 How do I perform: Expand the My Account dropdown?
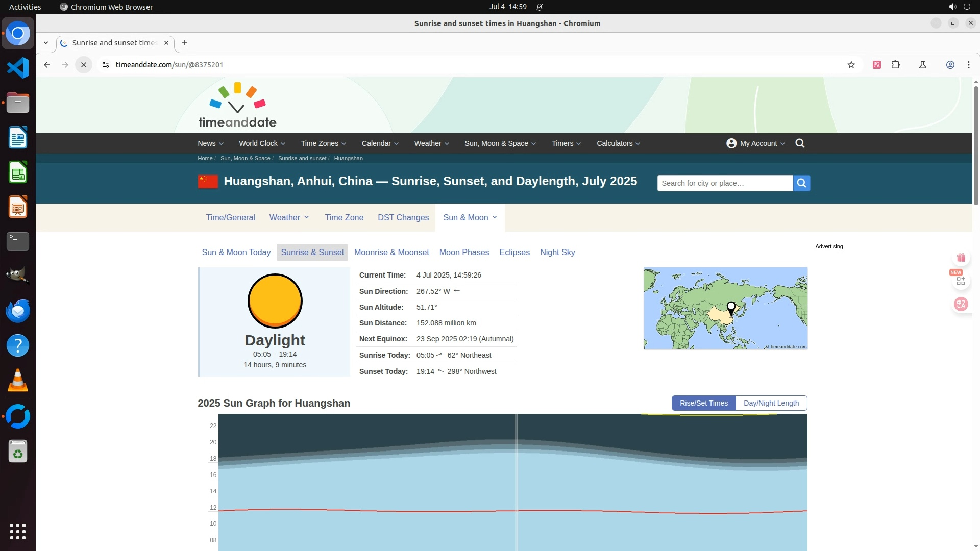[x=755, y=143]
